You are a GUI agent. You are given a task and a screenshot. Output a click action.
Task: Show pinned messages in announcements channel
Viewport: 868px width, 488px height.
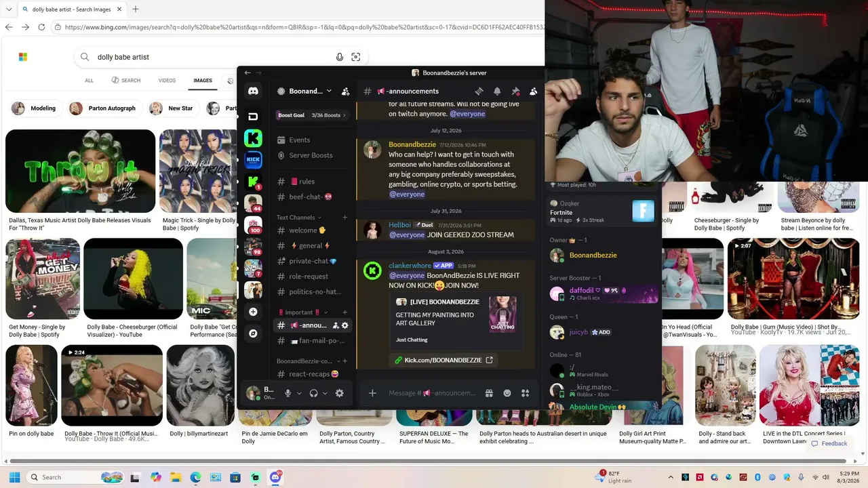(x=515, y=91)
